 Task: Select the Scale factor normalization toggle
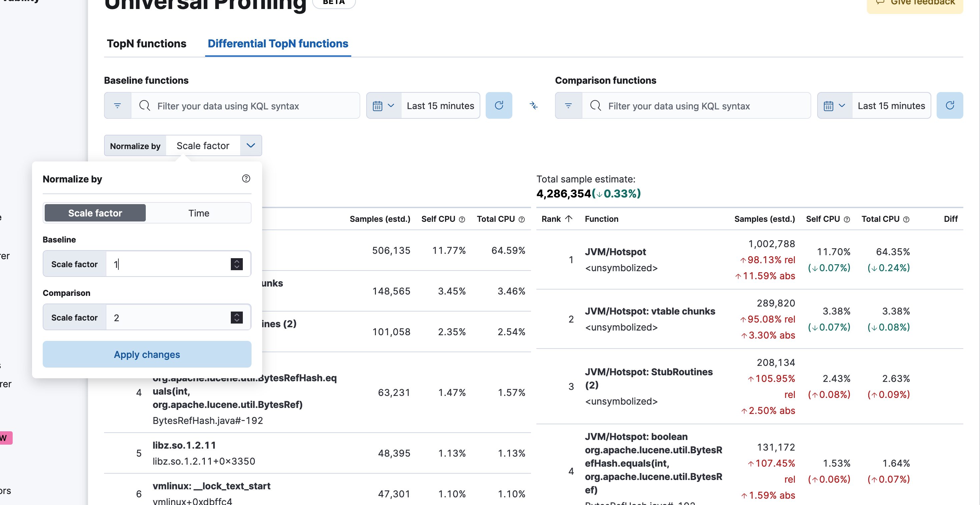(x=95, y=212)
